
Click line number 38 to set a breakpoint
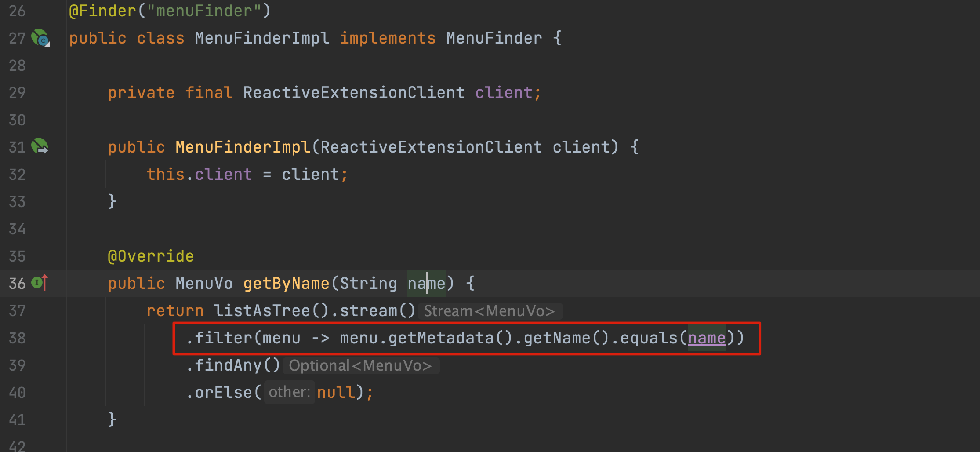[17, 338]
